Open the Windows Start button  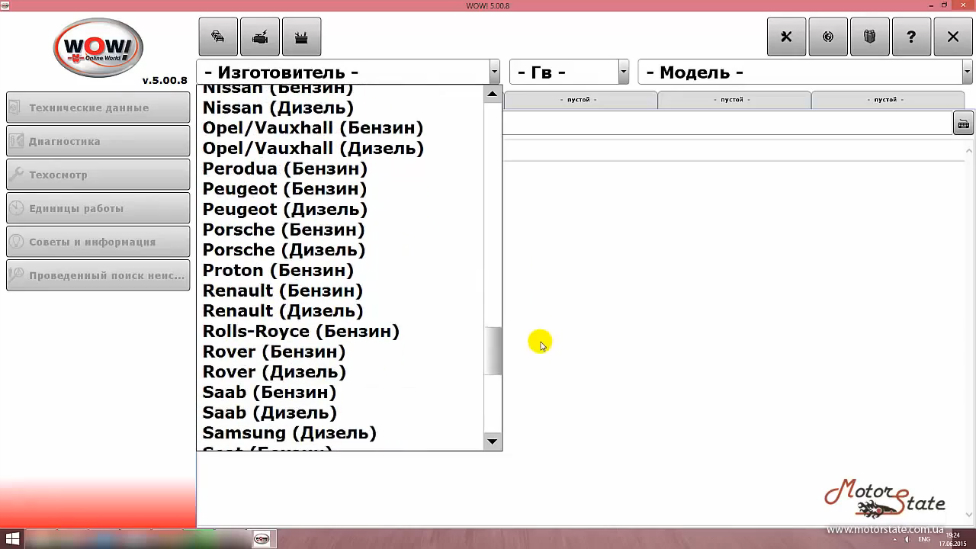[x=12, y=539]
